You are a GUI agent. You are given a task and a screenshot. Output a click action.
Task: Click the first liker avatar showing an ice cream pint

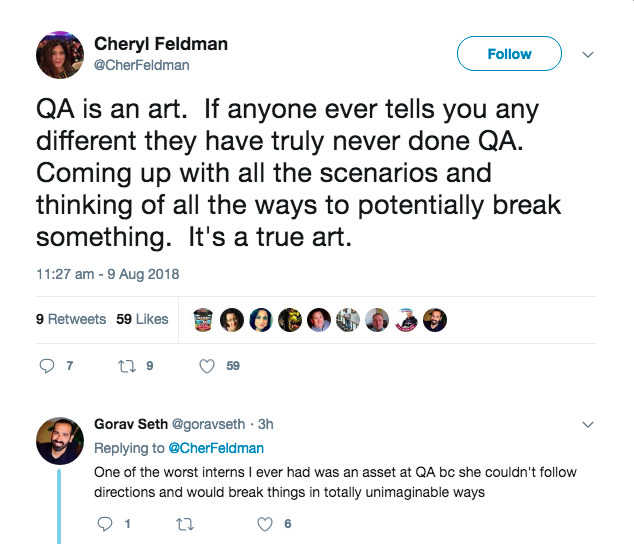[203, 320]
